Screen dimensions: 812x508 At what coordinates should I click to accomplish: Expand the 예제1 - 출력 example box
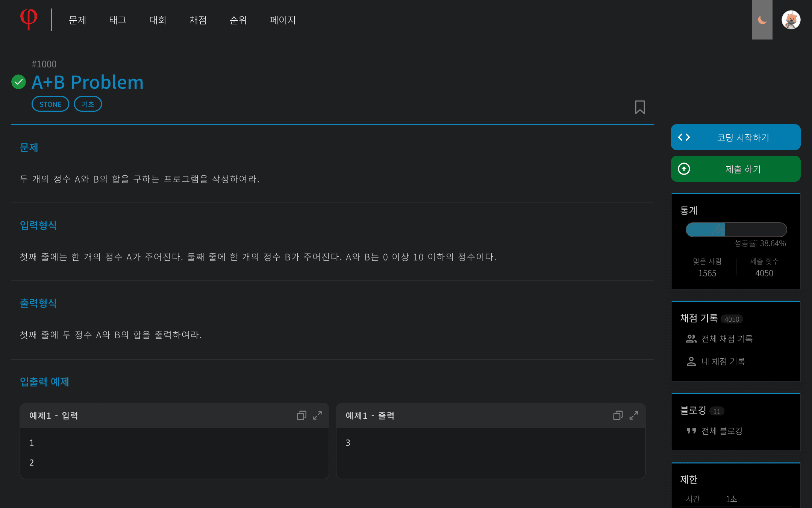pos(633,415)
